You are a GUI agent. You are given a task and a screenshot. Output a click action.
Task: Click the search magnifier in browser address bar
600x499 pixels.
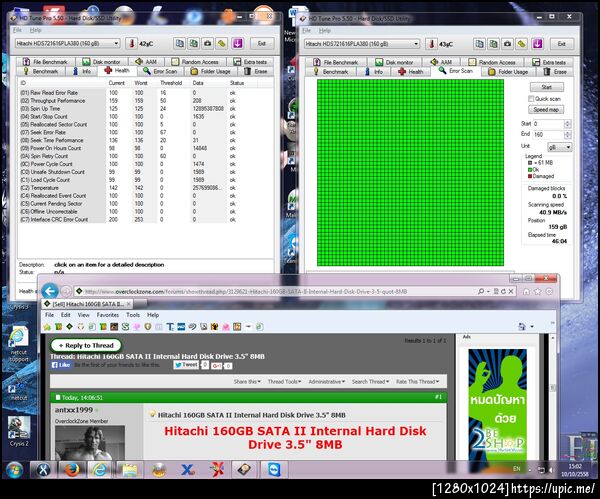pos(481,291)
